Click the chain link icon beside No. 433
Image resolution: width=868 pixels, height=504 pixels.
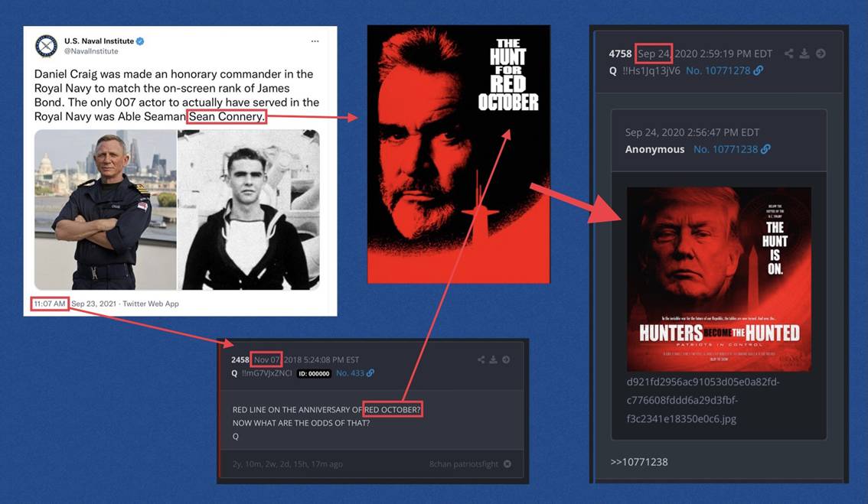pos(370,373)
